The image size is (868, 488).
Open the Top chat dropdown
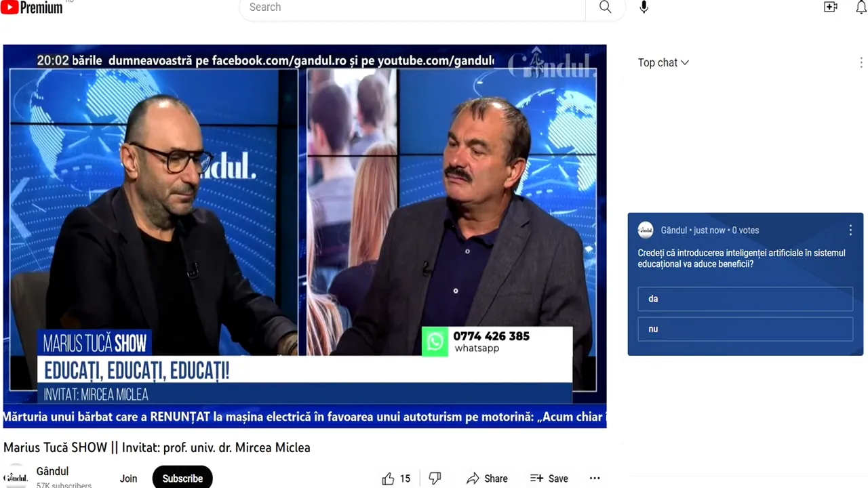[663, 62]
